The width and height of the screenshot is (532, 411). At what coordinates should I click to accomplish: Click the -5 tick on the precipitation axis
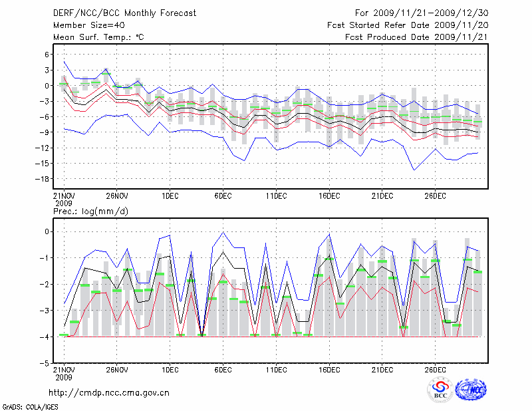click(45, 363)
